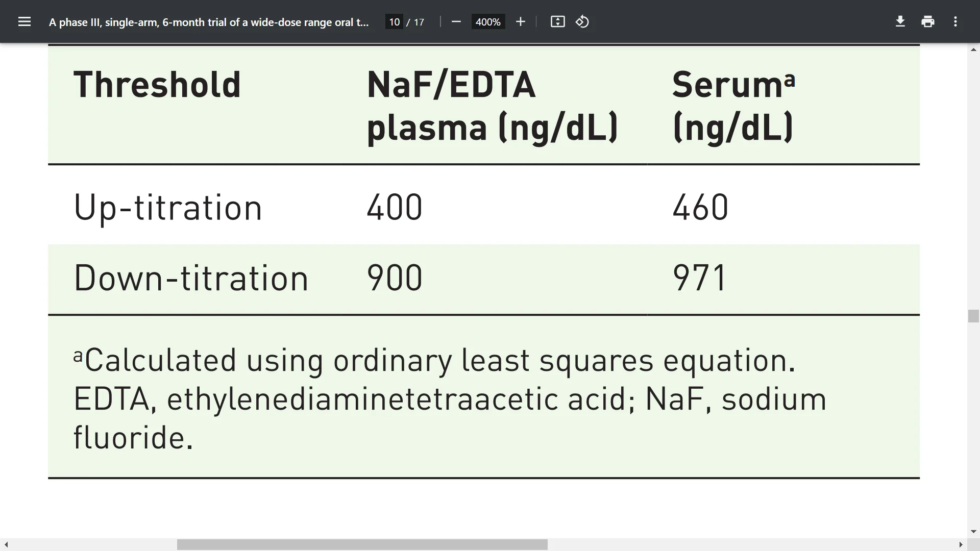Toggle fit to page icon
Viewport: 980px width, 551px height.
(x=557, y=22)
